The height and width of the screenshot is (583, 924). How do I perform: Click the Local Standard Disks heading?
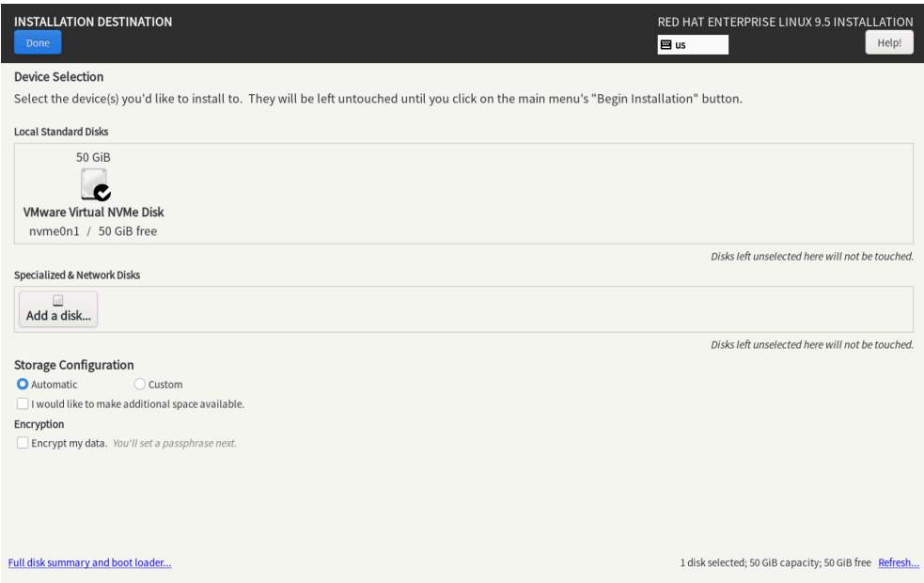tap(61, 132)
